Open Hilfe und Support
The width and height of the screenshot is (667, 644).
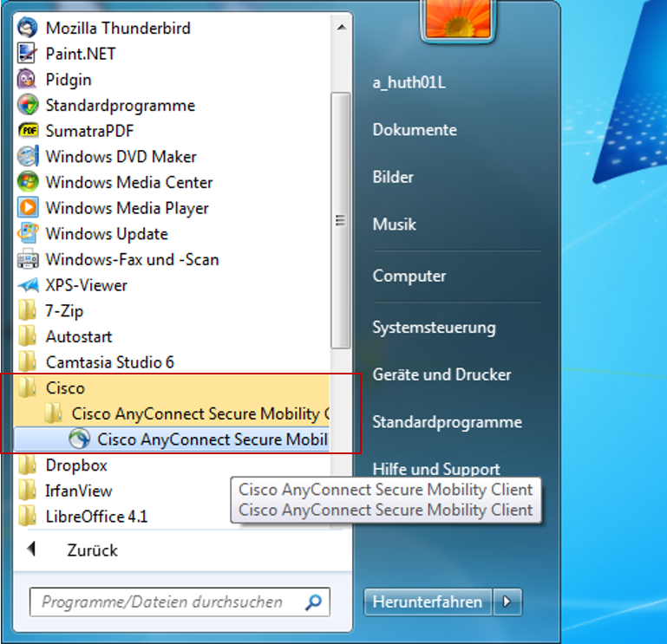[436, 469]
